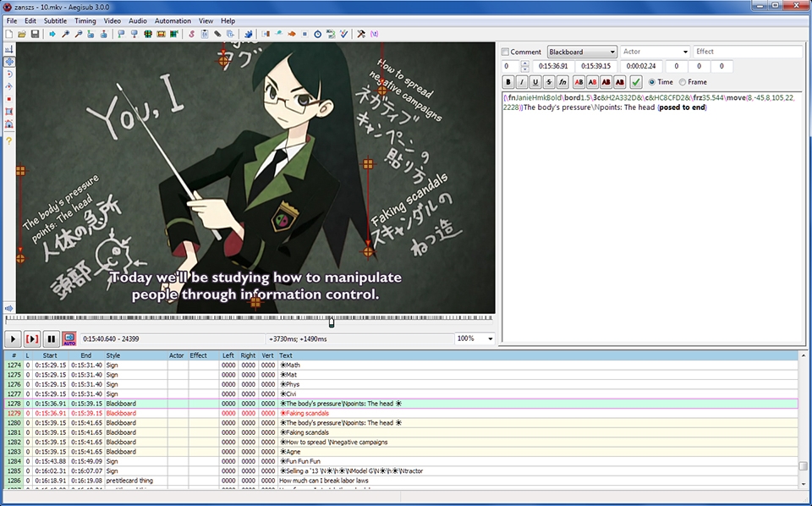Open subtitles using the folder icon
The image size is (812, 506).
[22, 34]
